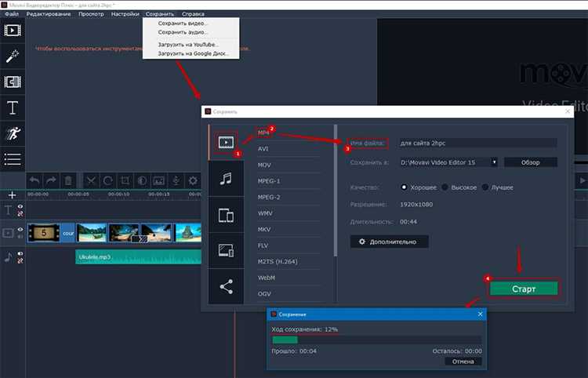Click the Record audio microphone icon
The width and height of the screenshot is (588, 378).
[176, 180]
